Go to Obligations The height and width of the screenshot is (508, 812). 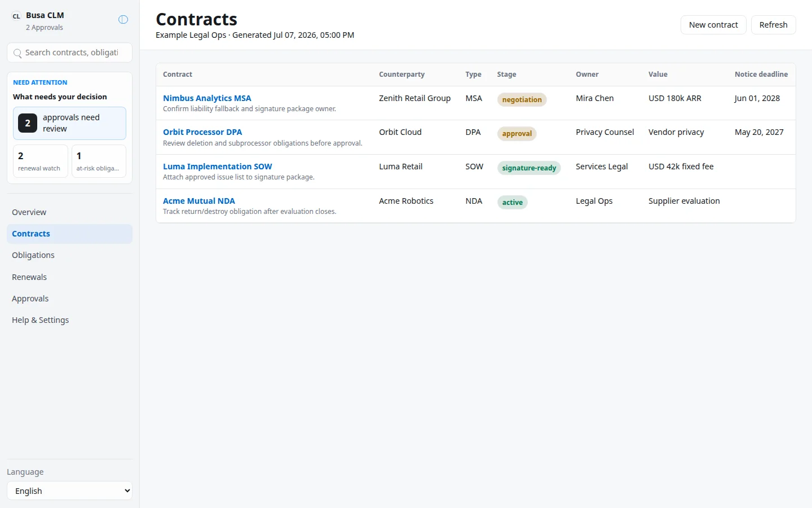click(70, 255)
